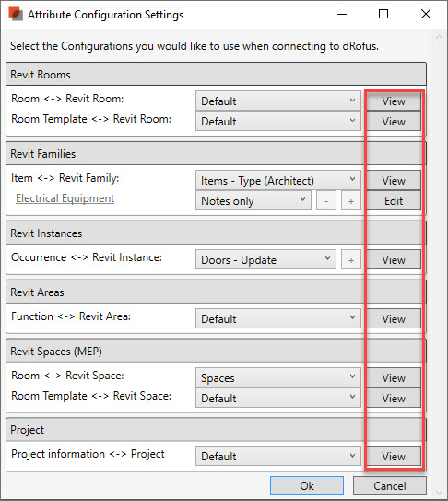The image size is (448, 501).
Task: Click the scrollbar down arrow at right edge
Action: 440,493
